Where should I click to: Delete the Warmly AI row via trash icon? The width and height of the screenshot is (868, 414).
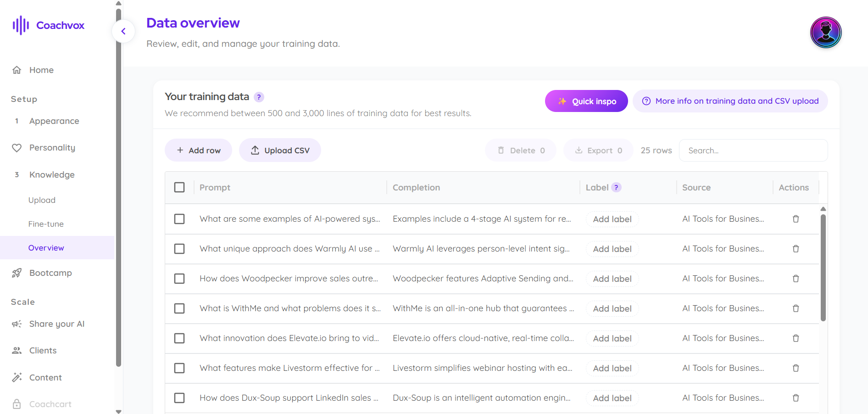pos(796,249)
